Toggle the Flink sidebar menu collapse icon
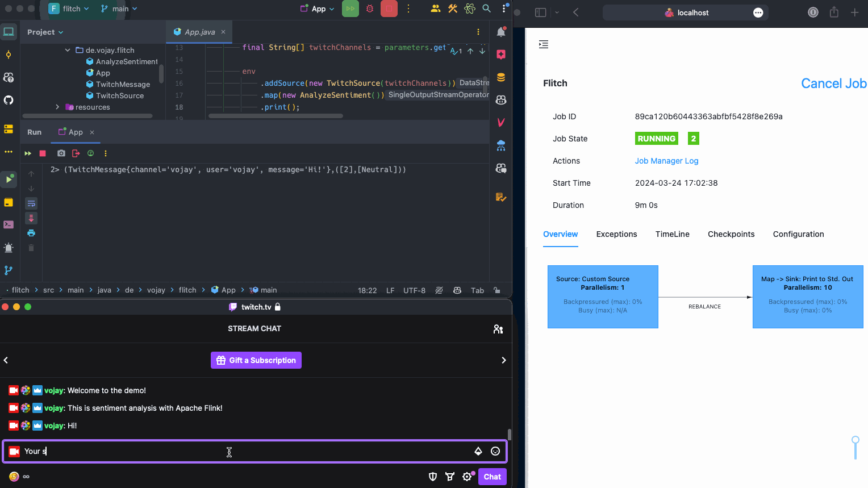 [544, 44]
